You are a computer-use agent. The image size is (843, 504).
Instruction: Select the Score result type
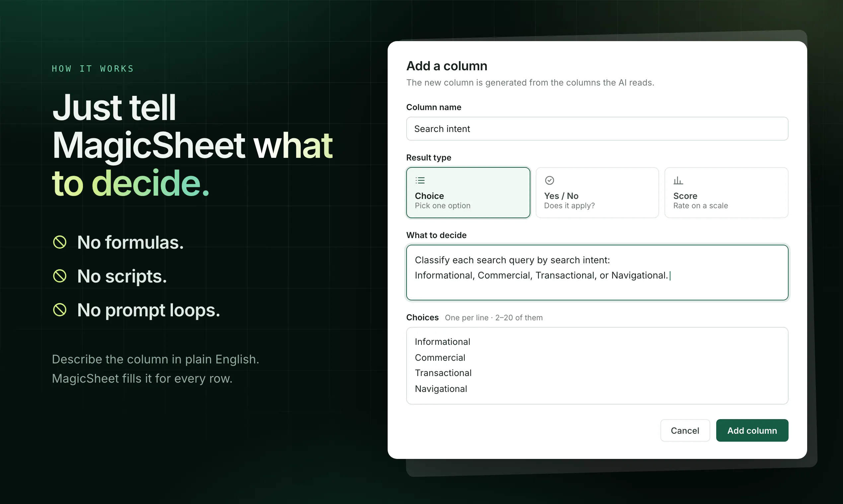[x=727, y=193]
